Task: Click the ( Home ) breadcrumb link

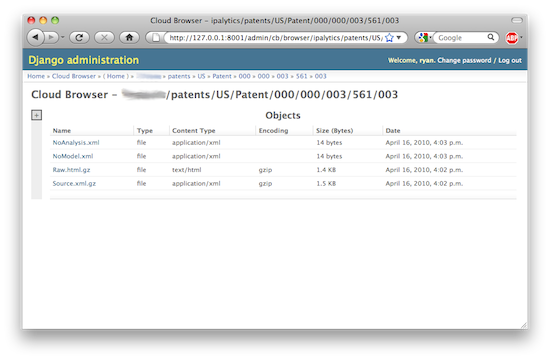Action: (x=116, y=76)
